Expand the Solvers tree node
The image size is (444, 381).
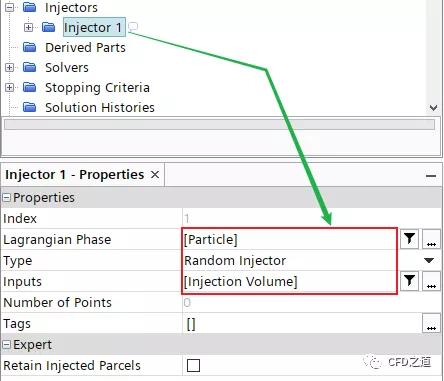10,68
